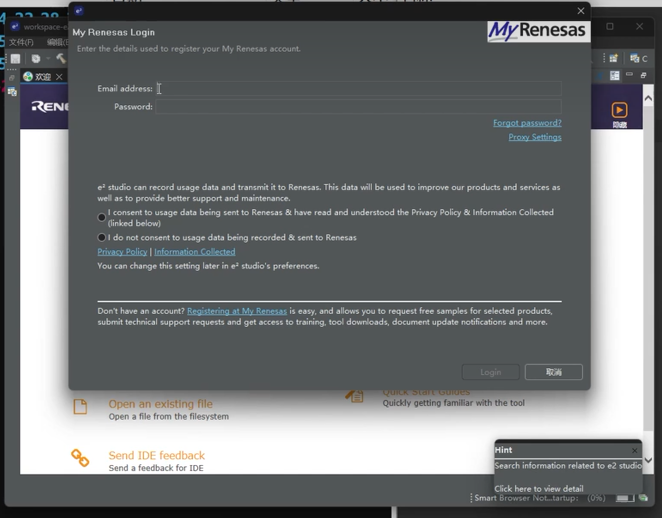Screen dimensions: 662x518
Task: Maximize the e2 studio main window
Action: (x=610, y=27)
